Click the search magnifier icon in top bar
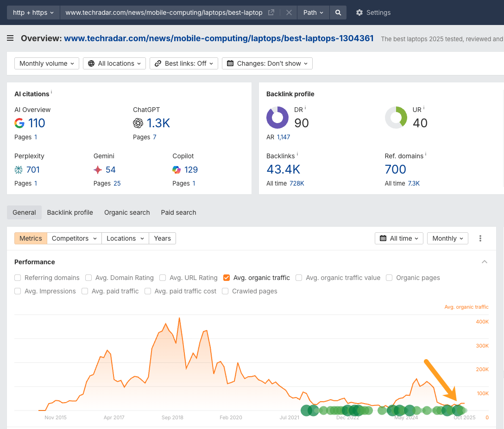 coord(338,12)
